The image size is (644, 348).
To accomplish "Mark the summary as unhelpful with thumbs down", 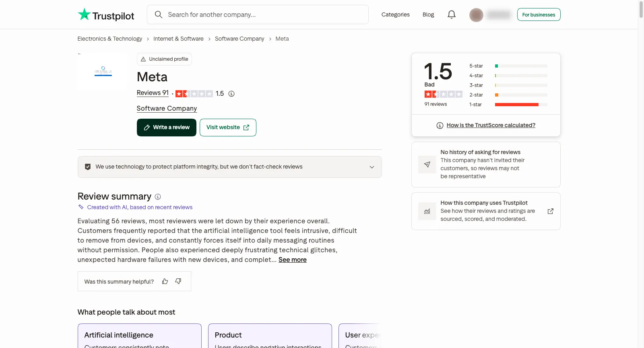I will coord(178,281).
